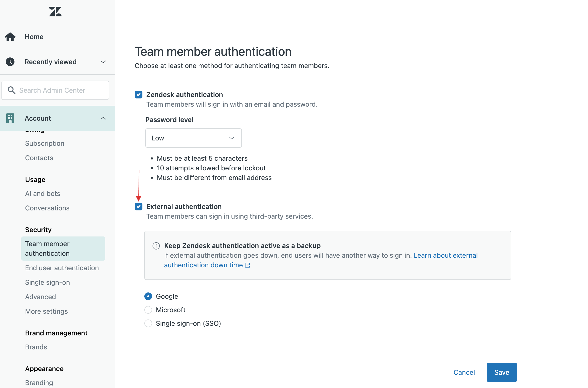This screenshot has height=388, width=588.
Task: Click the external link icon after 'down time'
Action: (x=247, y=265)
